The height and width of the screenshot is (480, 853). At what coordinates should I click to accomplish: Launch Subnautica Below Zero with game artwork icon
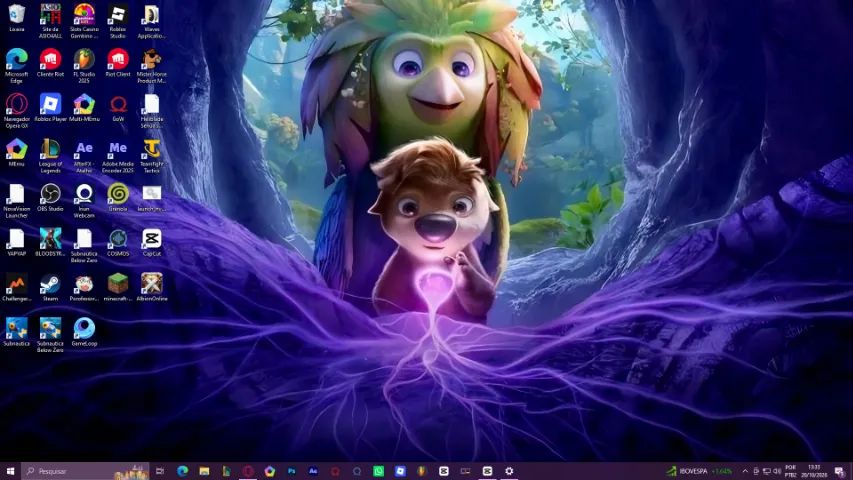[x=50, y=336]
